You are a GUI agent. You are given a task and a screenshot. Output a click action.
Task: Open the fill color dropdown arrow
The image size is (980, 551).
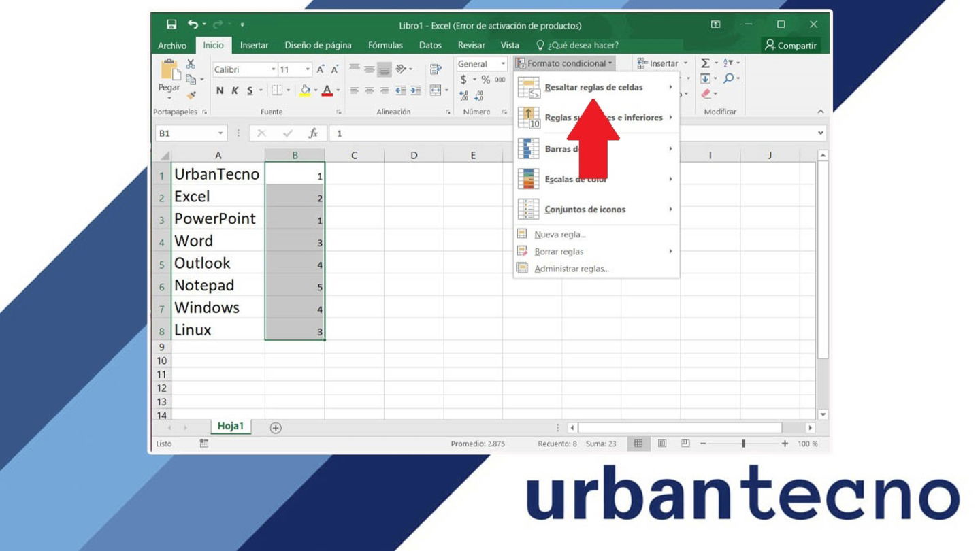click(x=316, y=90)
